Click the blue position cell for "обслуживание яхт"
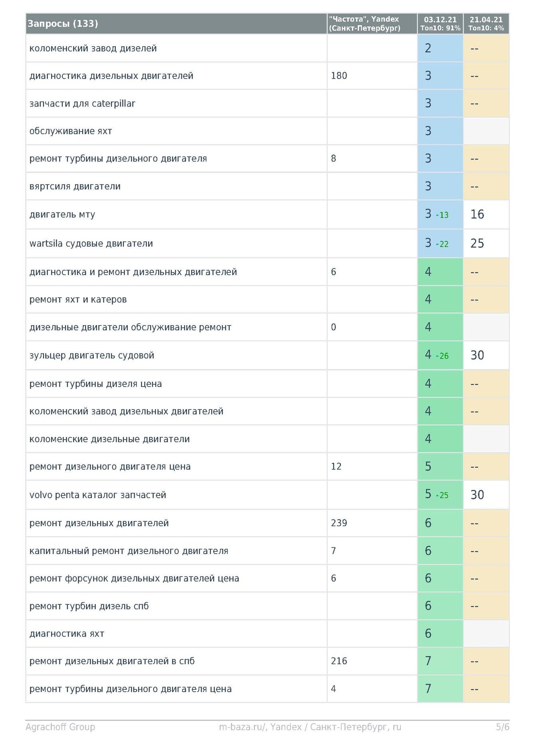Viewport: 535px width, 756px height. [440, 131]
